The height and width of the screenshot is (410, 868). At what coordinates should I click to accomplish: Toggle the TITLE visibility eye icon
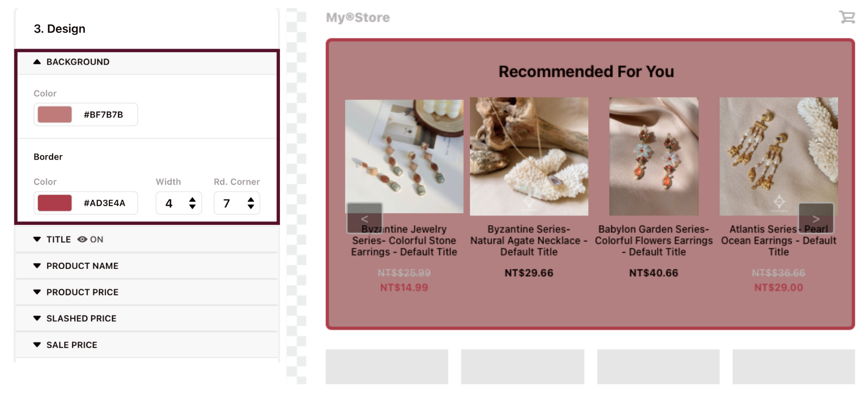[x=82, y=240]
